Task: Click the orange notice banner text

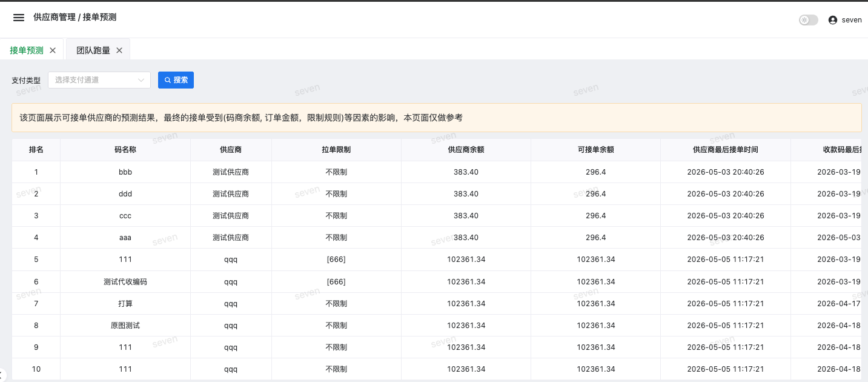Action: point(241,118)
